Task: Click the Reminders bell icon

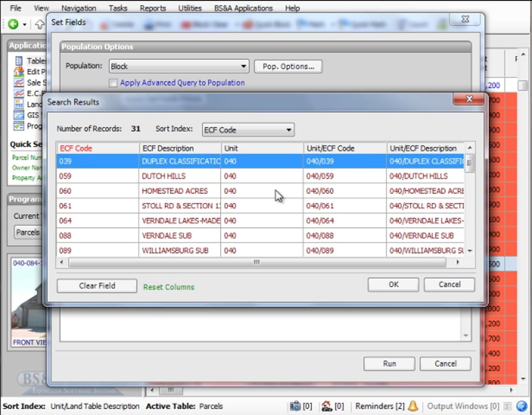Action: (x=413, y=406)
